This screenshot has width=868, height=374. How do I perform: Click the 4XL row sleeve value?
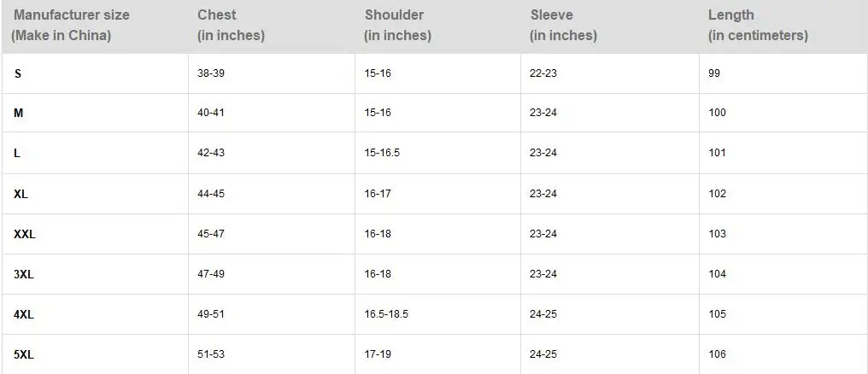click(x=543, y=314)
